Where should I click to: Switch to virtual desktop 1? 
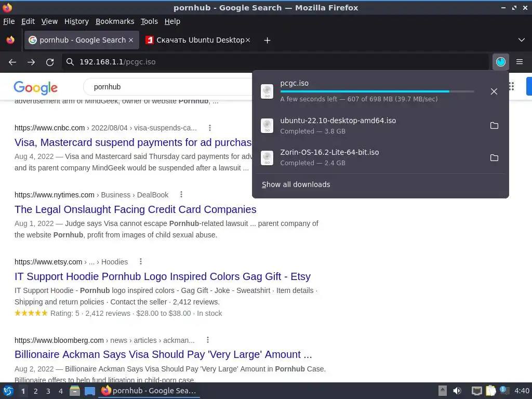click(x=23, y=391)
